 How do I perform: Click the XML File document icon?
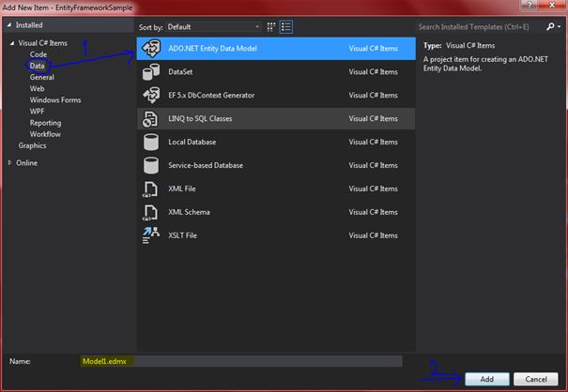[x=150, y=188]
